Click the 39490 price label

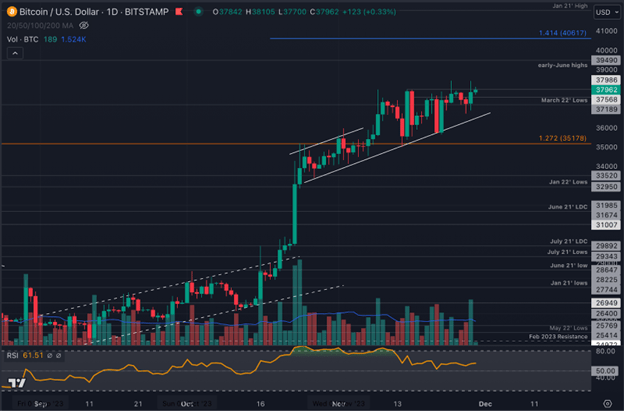click(x=606, y=60)
